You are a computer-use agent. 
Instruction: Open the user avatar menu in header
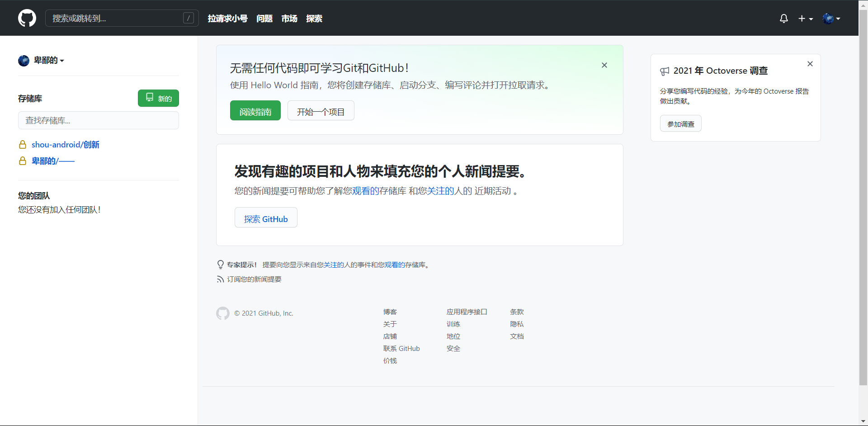831,19
